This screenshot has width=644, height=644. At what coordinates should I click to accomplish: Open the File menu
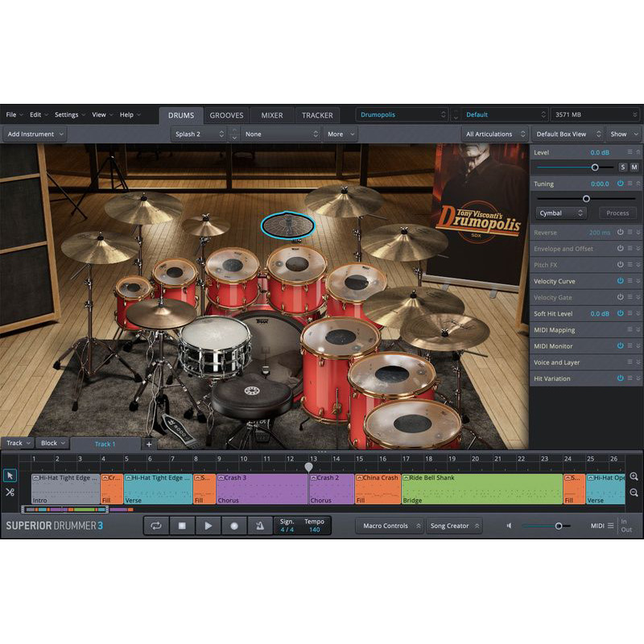coord(14,114)
